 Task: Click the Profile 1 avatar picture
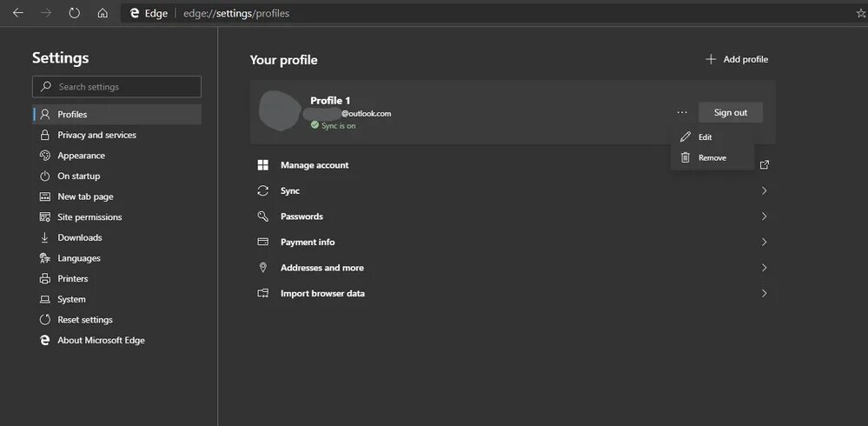280,110
